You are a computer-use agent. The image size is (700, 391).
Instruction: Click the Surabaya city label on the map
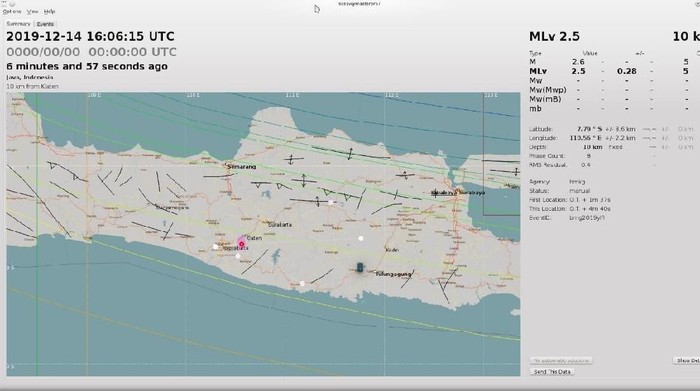pos(472,193)
